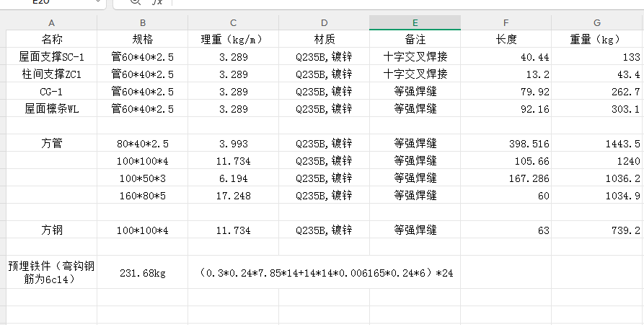Image resolution: width=644 pixels, height=325 pixels.
Task: Click the 262.7 weight cell
Action: click(597, 91)
